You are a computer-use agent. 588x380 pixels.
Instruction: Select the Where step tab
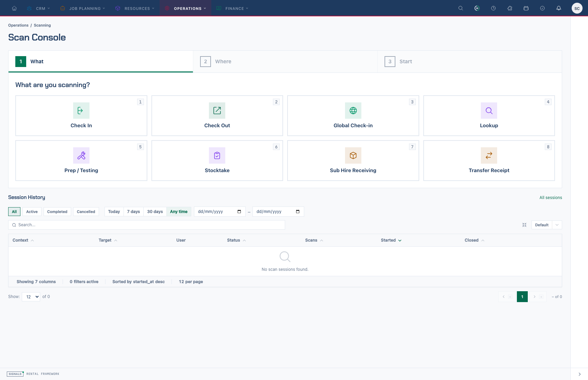285,62
